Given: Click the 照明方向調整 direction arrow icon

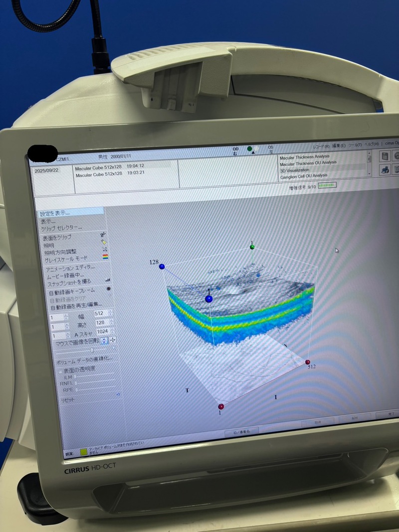Looking at the screenshot, I should click(x=104, y=249).
